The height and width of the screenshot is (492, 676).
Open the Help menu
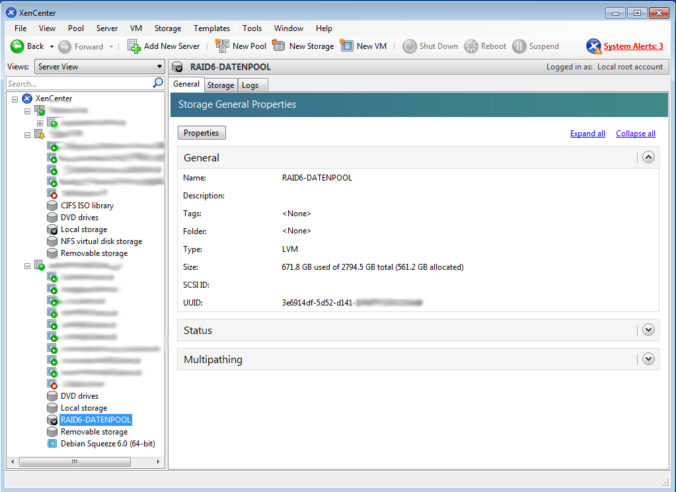click(x=324, y=28)
